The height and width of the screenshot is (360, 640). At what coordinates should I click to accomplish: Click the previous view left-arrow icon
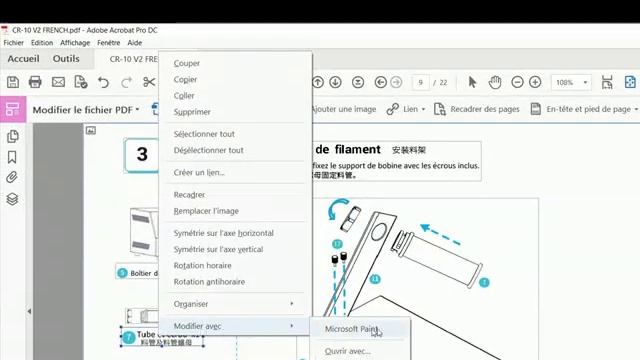[x=380, y=82]
